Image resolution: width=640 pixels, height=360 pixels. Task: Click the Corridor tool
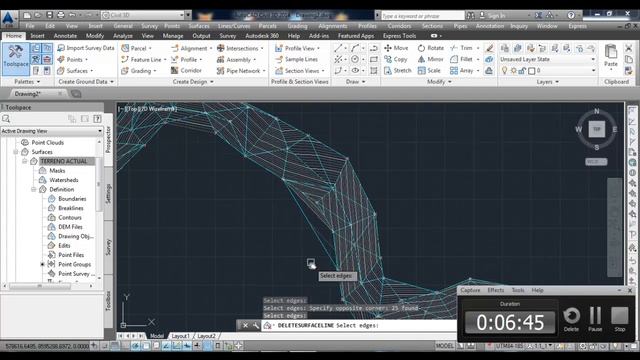[x=186, y=71]
